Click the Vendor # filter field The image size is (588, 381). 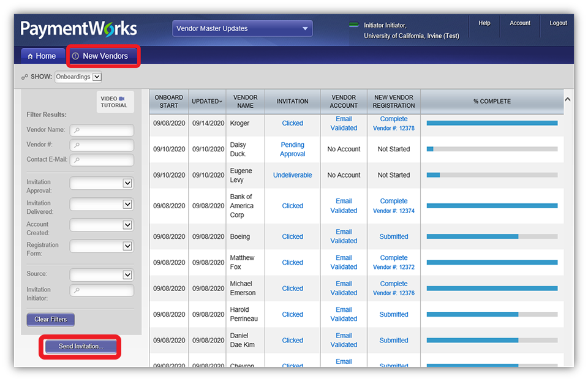pos(102,145)
